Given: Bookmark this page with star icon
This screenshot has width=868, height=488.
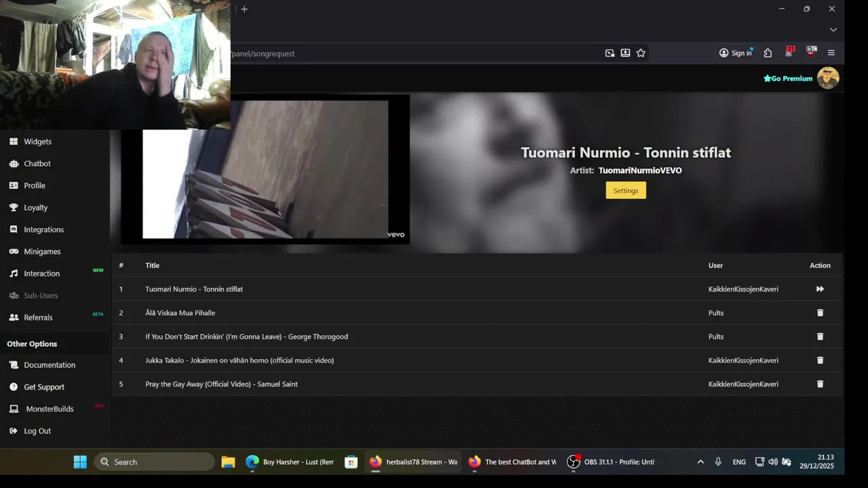Looking at the screenshot, I should click(641, 53).
